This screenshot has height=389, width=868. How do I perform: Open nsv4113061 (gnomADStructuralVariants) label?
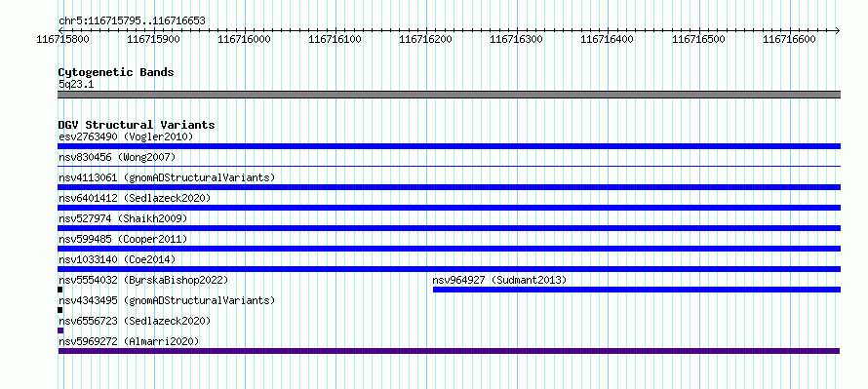(x=167, y=177)
